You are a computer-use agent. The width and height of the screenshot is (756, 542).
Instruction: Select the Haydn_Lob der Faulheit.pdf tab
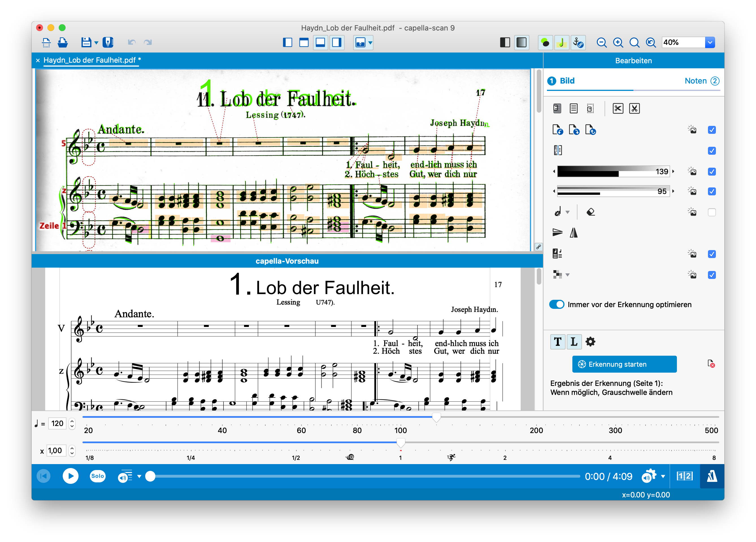[92, 60]
